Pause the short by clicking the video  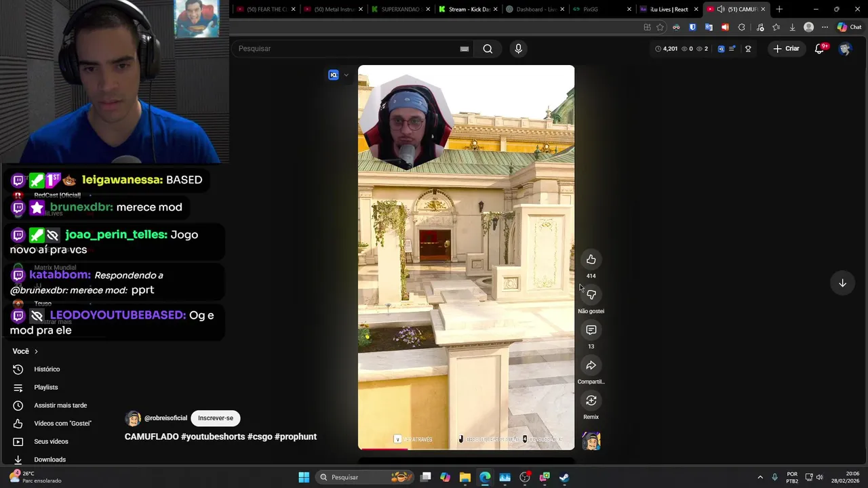[x=466, y=258]
